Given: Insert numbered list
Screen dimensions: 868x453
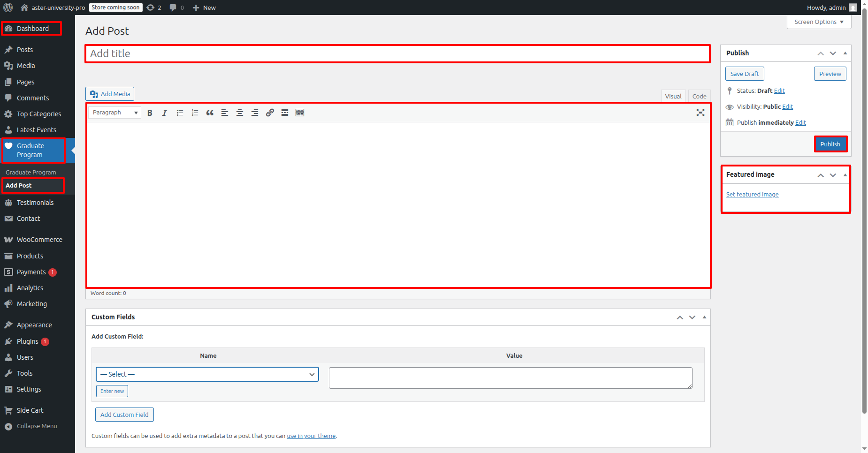Looking at the screenshot, I should click(195, 113).
